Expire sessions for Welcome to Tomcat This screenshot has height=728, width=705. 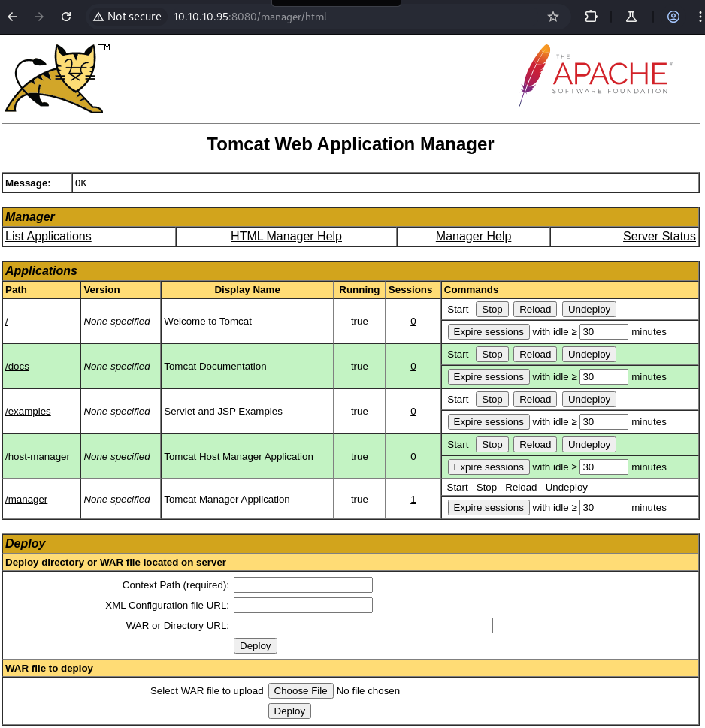tap(489, 331)
